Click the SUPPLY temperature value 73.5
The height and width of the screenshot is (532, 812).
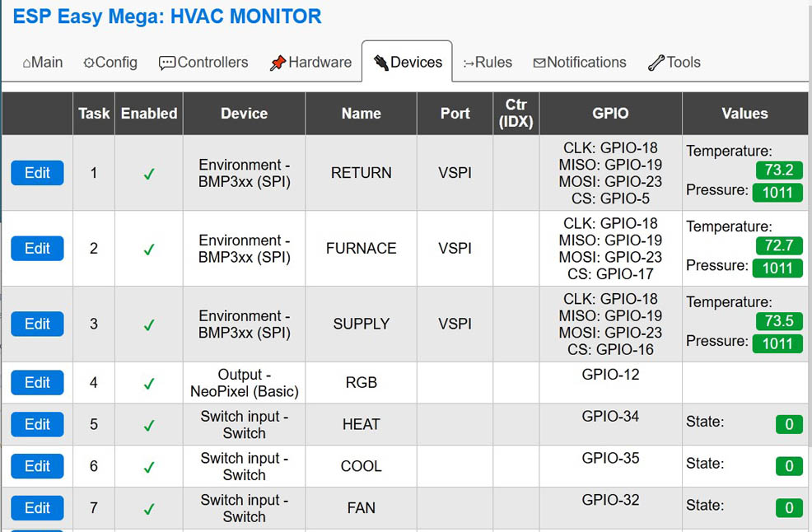779,321
